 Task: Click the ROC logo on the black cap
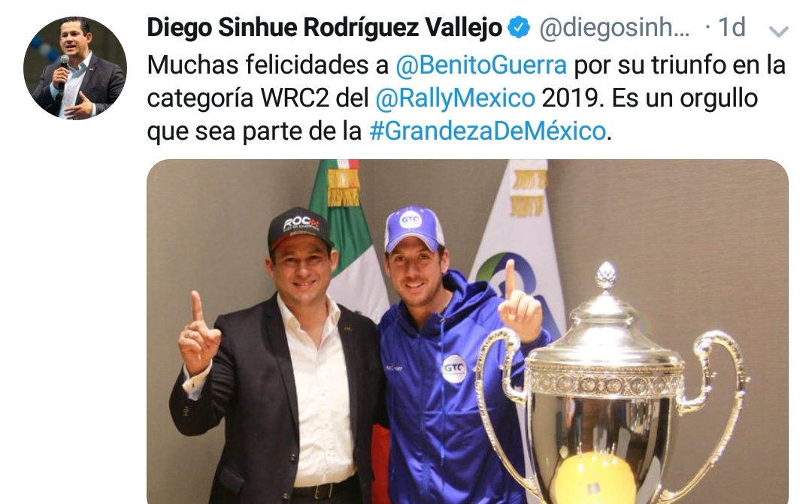pyautogui.click(x=300, y=225)
